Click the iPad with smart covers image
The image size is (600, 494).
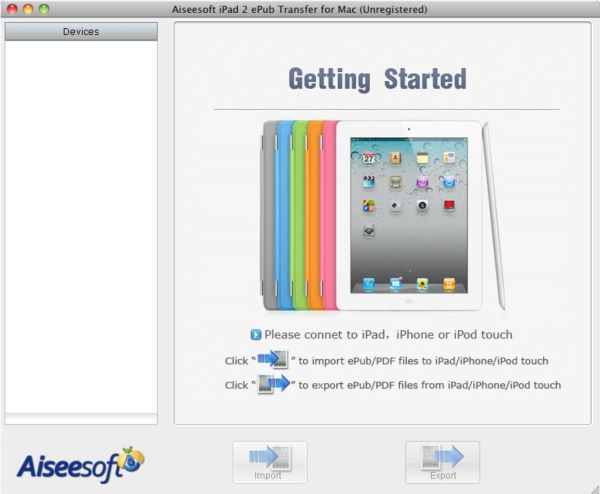(x=384, y=216)
